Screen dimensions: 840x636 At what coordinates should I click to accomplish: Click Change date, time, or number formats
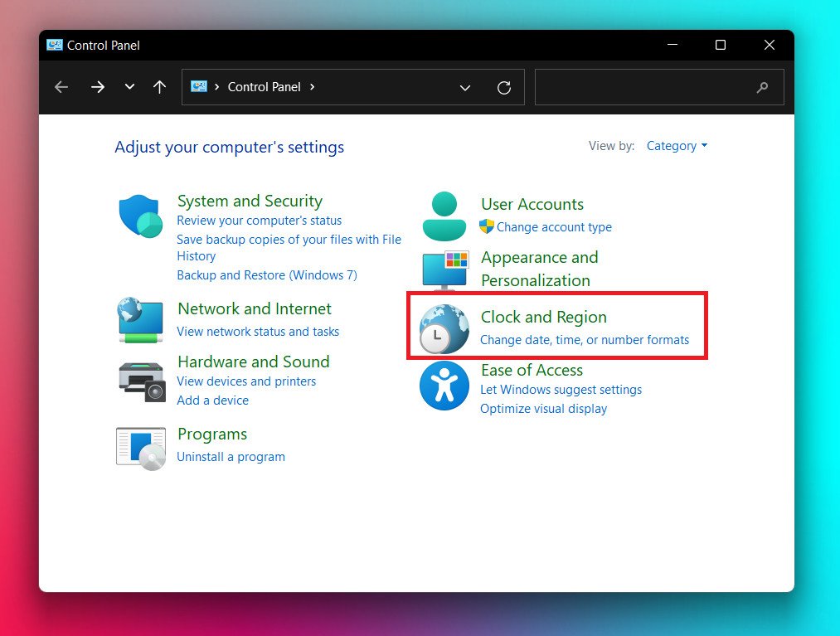585,340
